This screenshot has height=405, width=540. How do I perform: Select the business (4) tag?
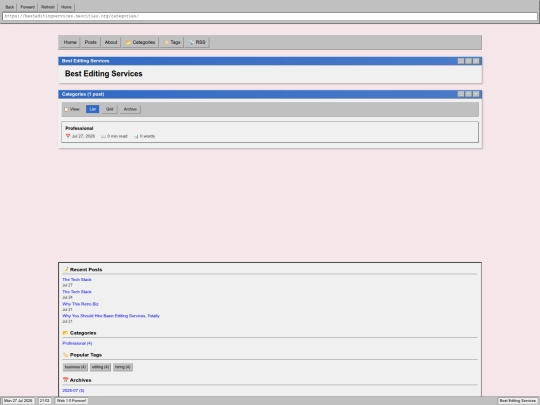tap(75, 367)
